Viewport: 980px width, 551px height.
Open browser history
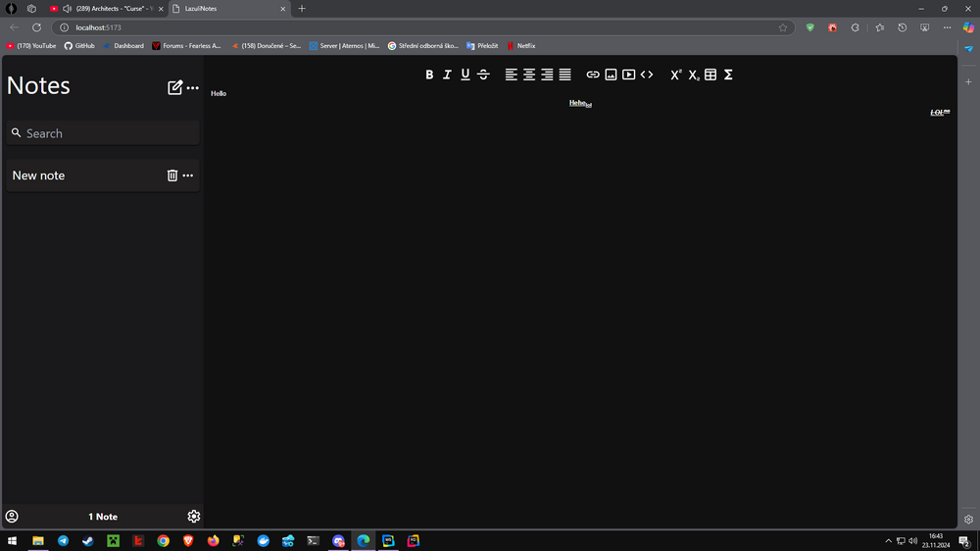tap(902, 27)
